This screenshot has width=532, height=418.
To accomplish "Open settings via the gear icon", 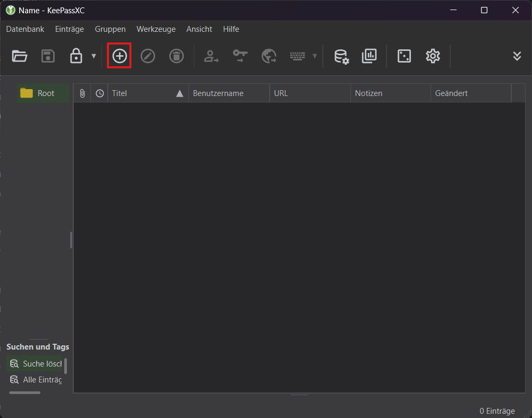I will tap(433, 56).
